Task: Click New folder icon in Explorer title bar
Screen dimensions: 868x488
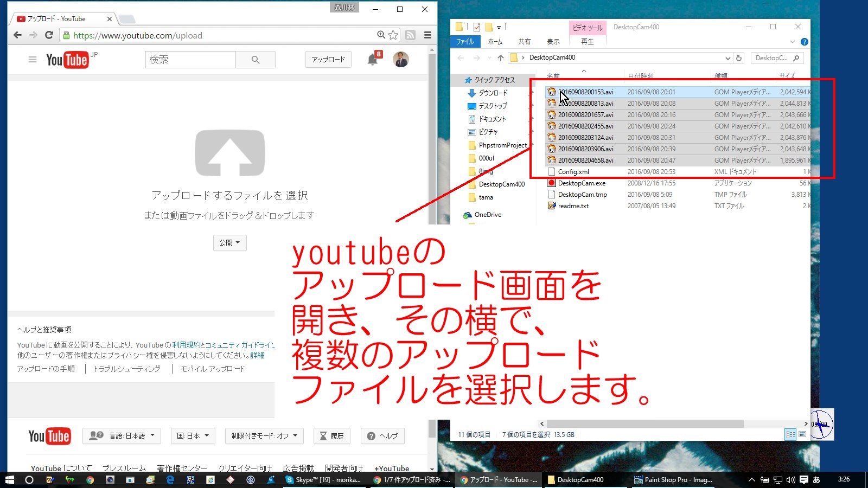Action: [489, 27]
